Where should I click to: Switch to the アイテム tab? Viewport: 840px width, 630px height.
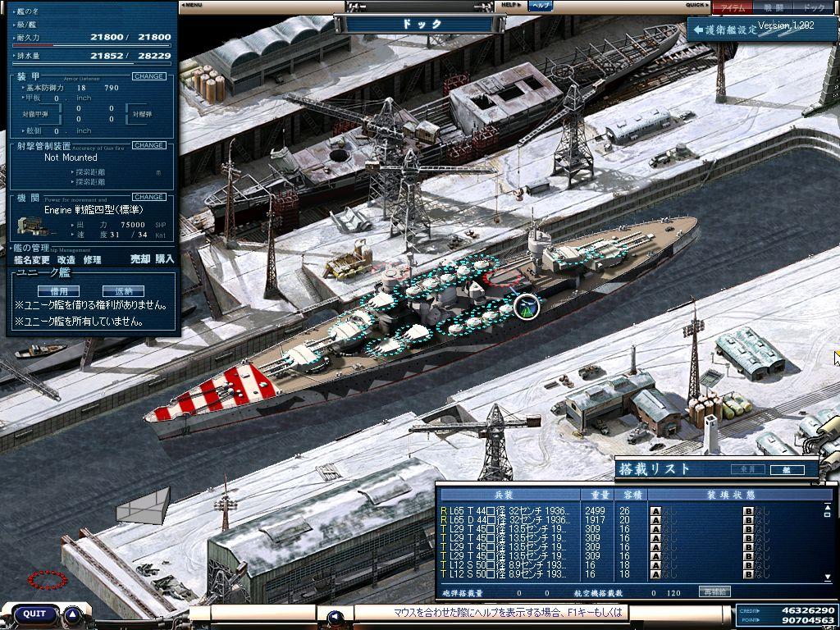coord(732,7)
